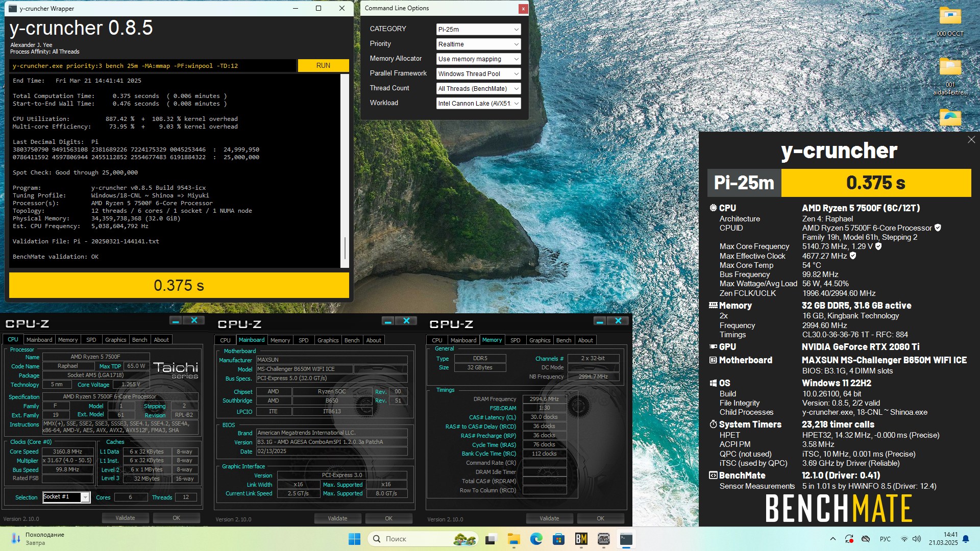
Task: Switch to the CPU-Z chip icon in taskbar
Action: [x=603, y=539]
